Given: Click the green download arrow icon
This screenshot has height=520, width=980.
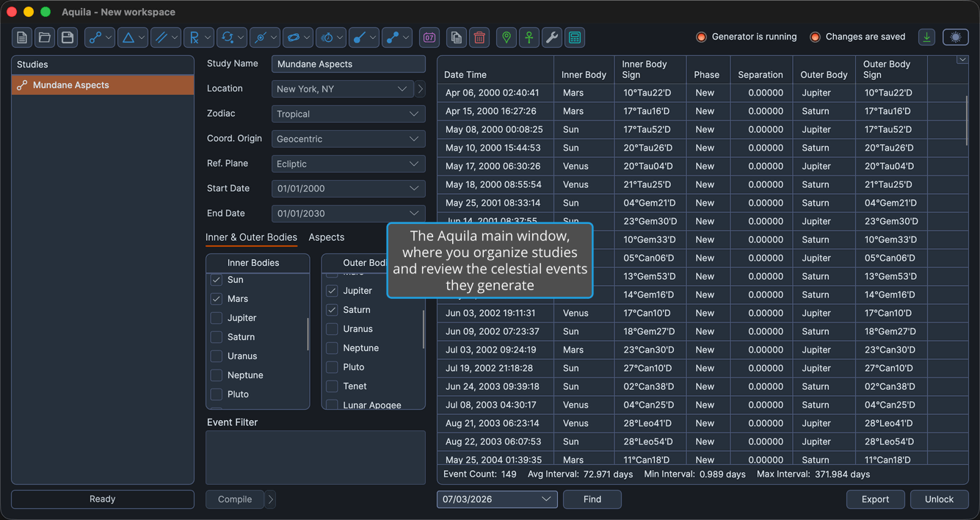Looking at the screenshot, I should point(927,37).
